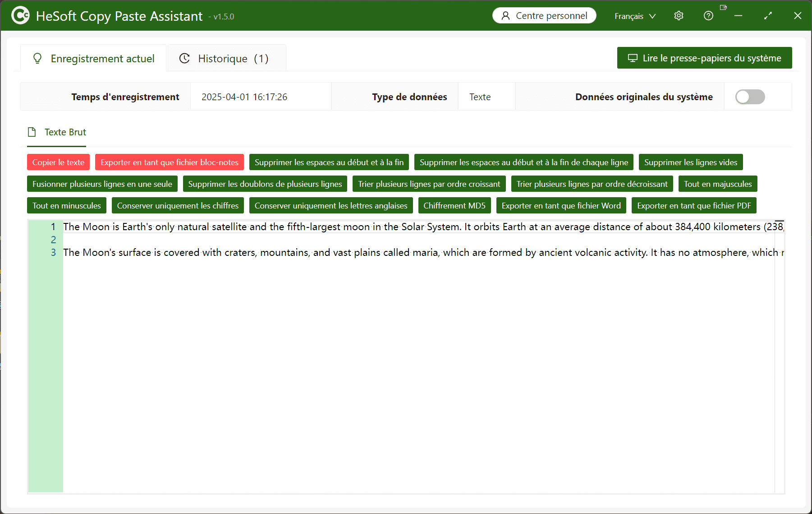Click Tout en minuscules button
Viewport: 812px width, 514px height.
coord(67,205)
